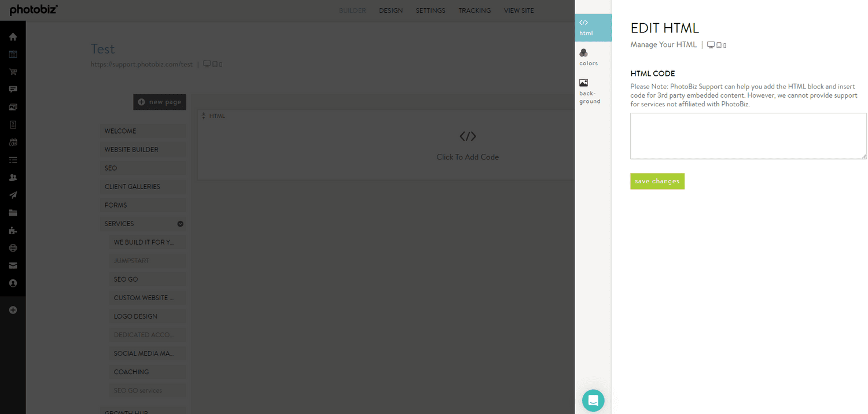Toggle phone visibility for the HTML block

(x=724, y=45)
